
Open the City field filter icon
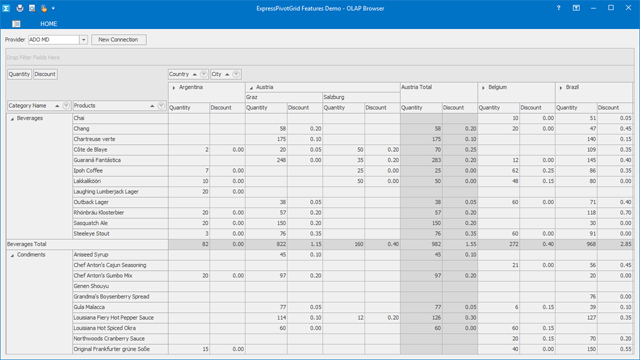(236, 74)
